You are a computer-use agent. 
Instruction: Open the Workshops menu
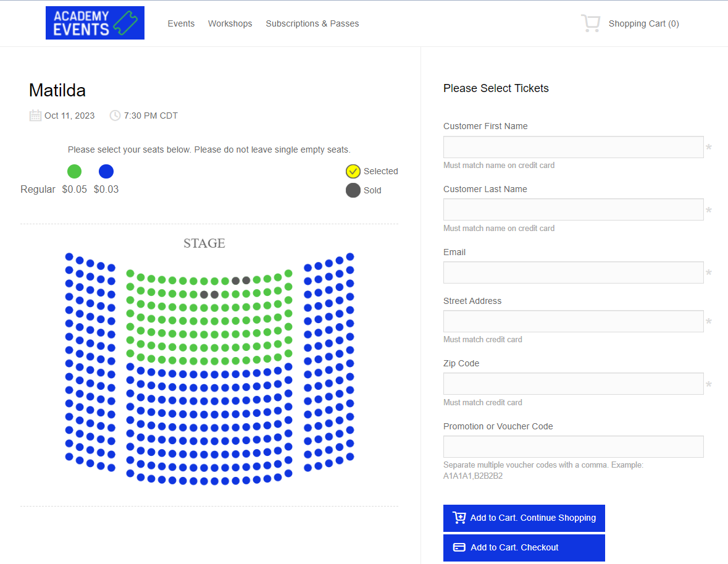[230, 23]
